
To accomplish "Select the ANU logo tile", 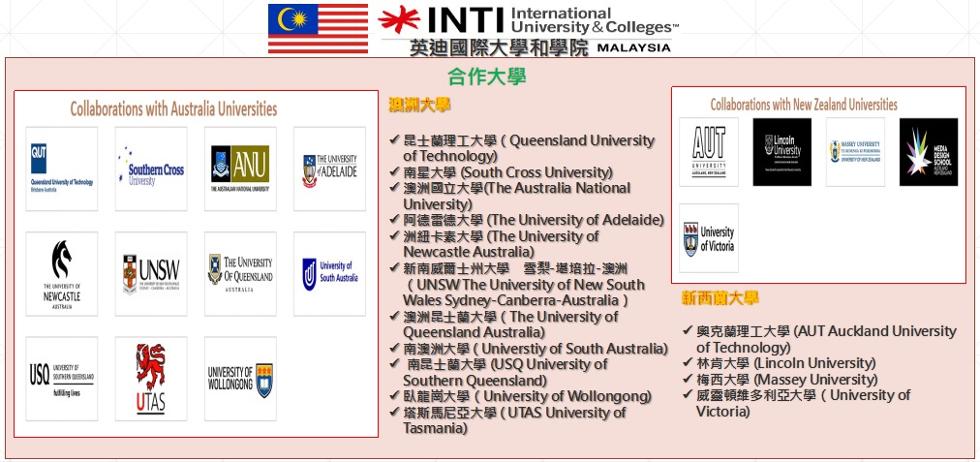I will (240, 169).
